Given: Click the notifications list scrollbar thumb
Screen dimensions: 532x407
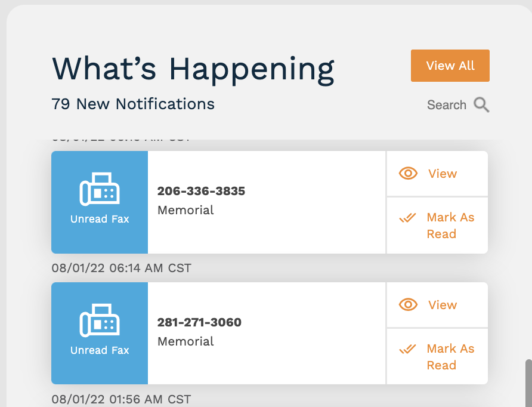Looking at the screenshot, I should tap(528, 383).
